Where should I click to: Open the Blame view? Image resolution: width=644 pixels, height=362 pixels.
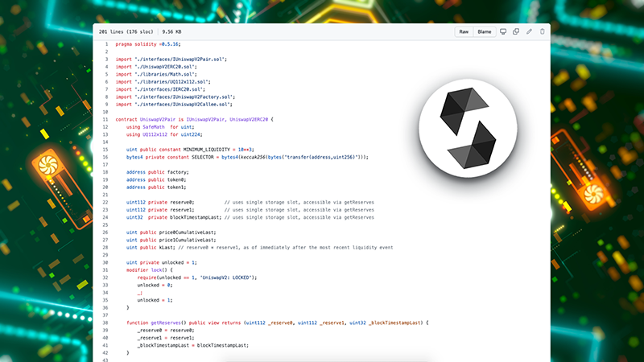click(x=485, y=31)
